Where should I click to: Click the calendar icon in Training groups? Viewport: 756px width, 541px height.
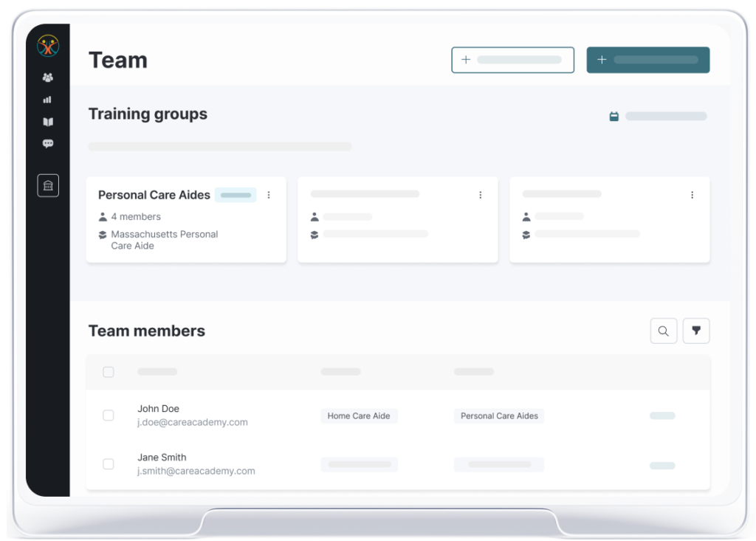(614, 117)
